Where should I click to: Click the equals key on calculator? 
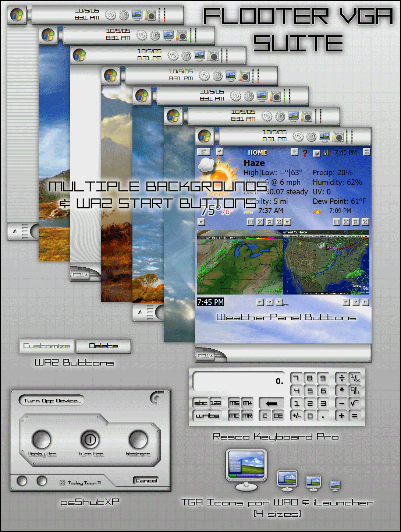(x=355, y=416)
